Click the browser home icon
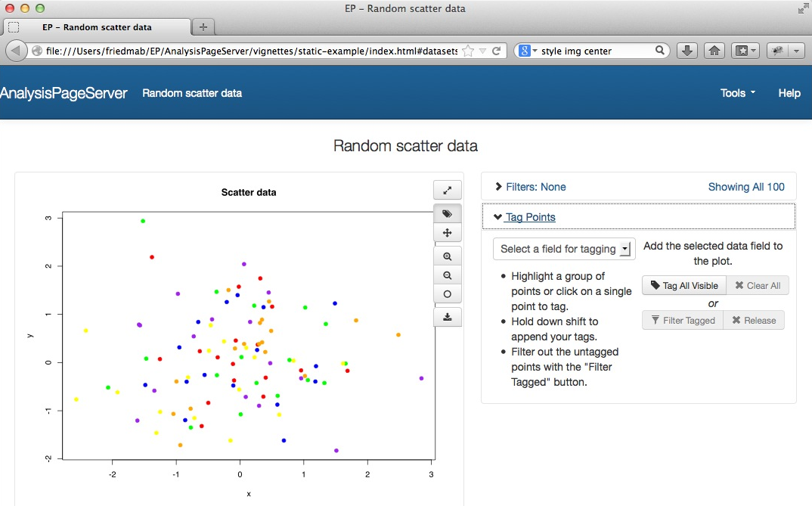 pyautogui.click(x=713, y=51)
